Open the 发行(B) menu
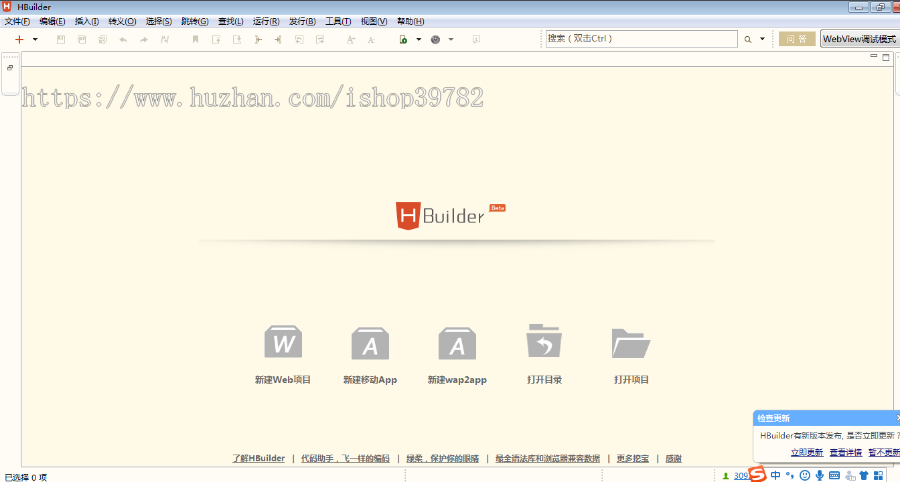This screenshot has width=900, height=482. click(302, 21)
